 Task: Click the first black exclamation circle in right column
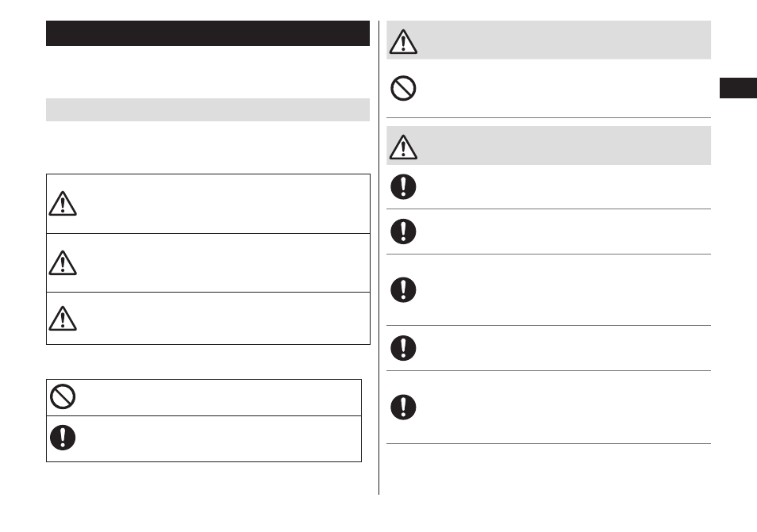tap(403, 186)
